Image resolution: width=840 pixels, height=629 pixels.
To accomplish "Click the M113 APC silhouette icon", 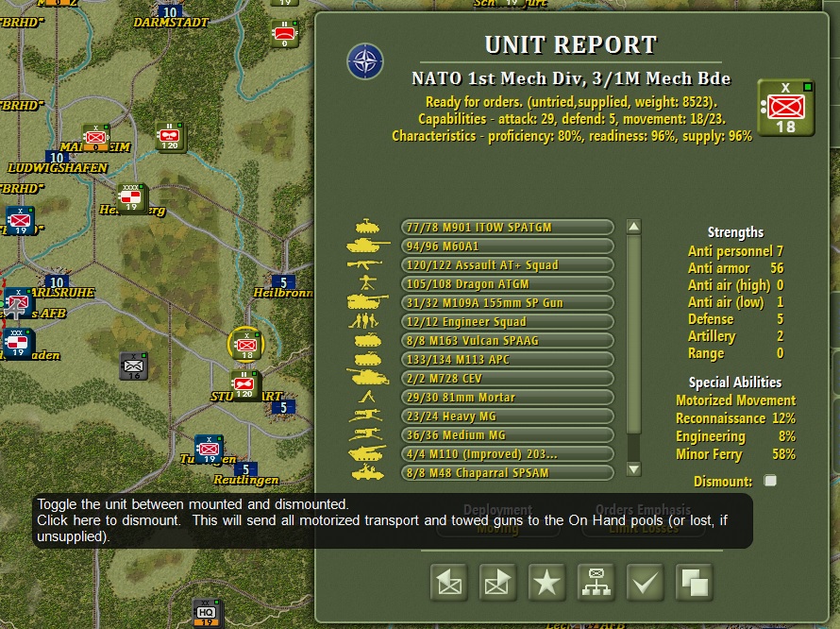I will click(x=367, y=359).
